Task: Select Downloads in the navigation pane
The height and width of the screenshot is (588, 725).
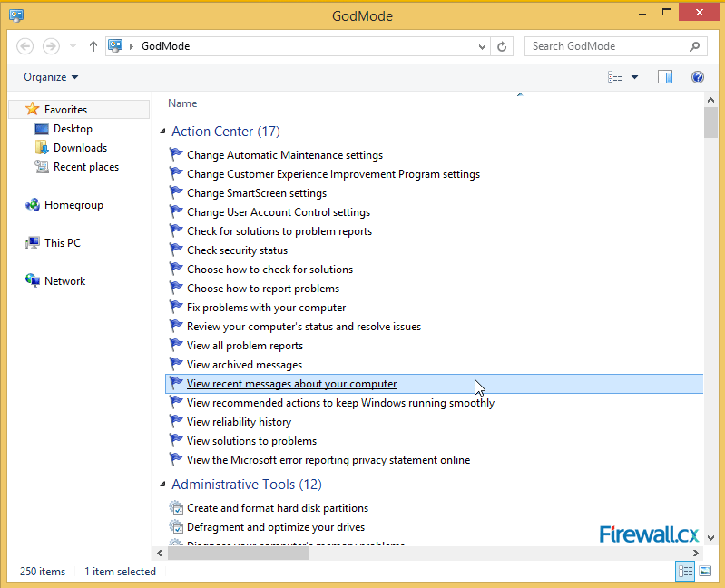Action: tap(80, 148)
